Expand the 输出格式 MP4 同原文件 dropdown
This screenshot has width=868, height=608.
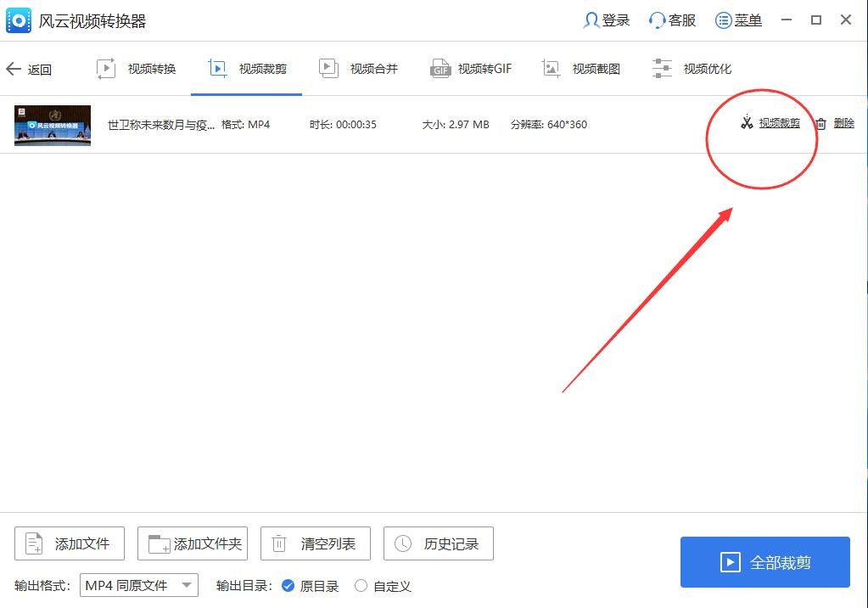coord(139,585)
